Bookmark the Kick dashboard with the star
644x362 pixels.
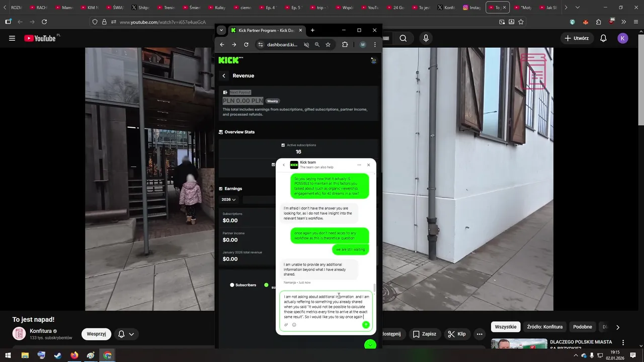[328, 45]
